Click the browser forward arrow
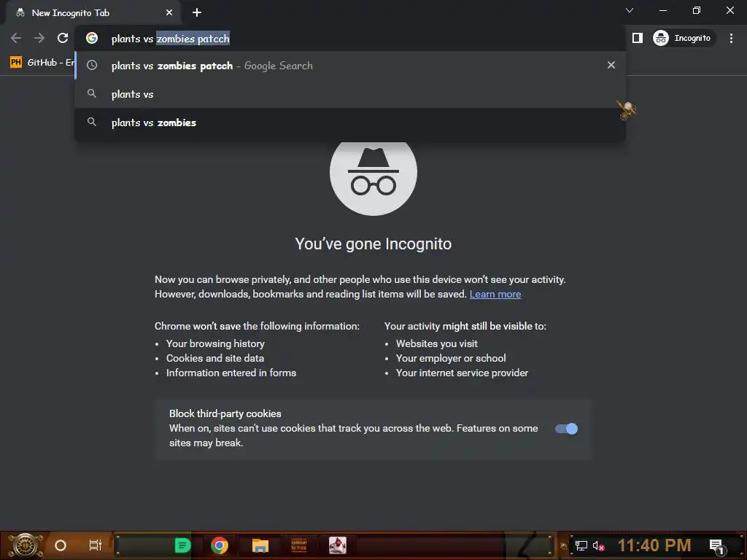 click(39, 38)
